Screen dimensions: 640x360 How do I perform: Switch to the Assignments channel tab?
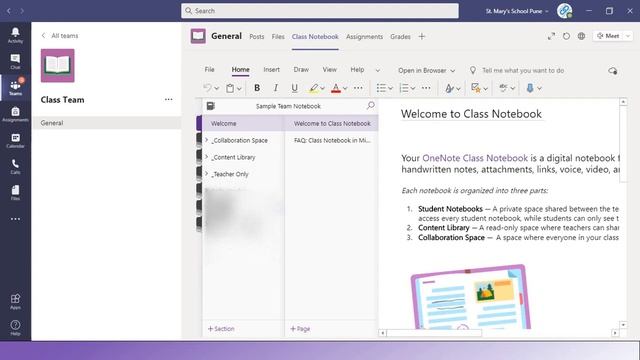coord(364,37)
